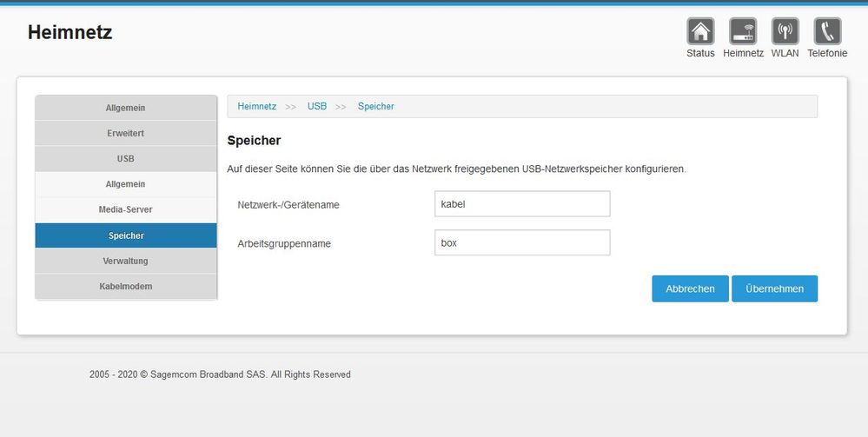Screen dimensions: 868x437
Task: Click the Heimnetz page title
Action: (70, 33)
